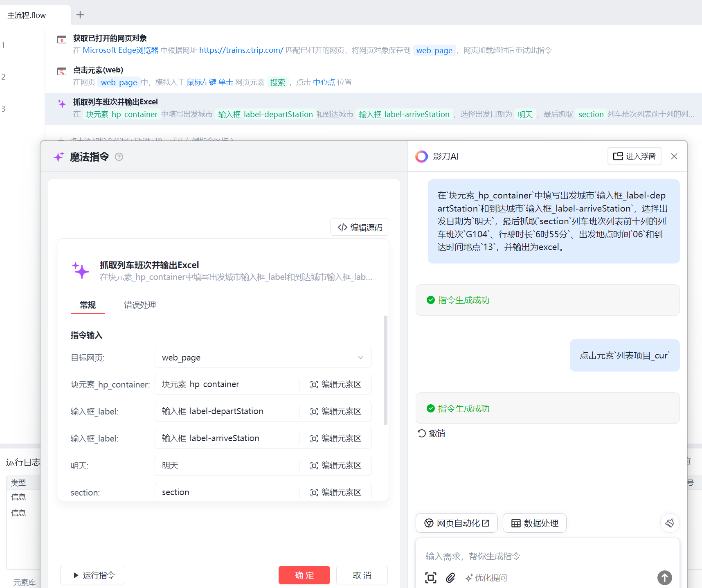Viewport: 702px width, 588px height.
Task: Switch to the 错误处理 tab
Action: pyautogui.click(x=140, y=305)
